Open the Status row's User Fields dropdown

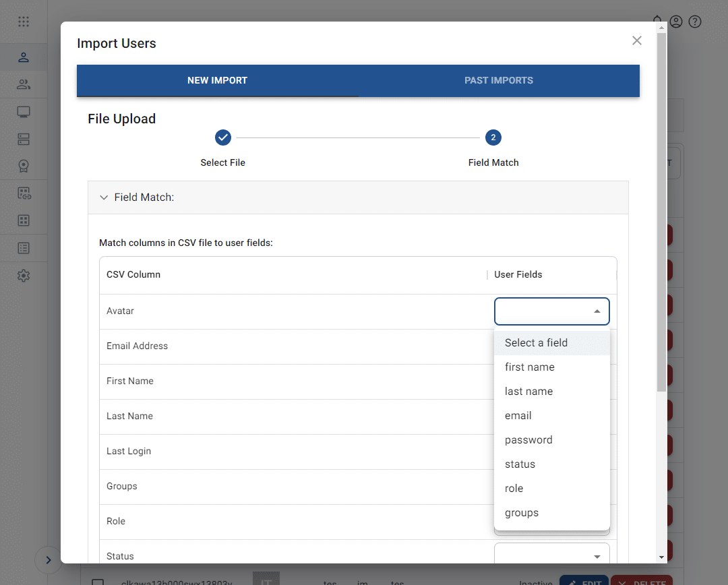coord(551,554)
